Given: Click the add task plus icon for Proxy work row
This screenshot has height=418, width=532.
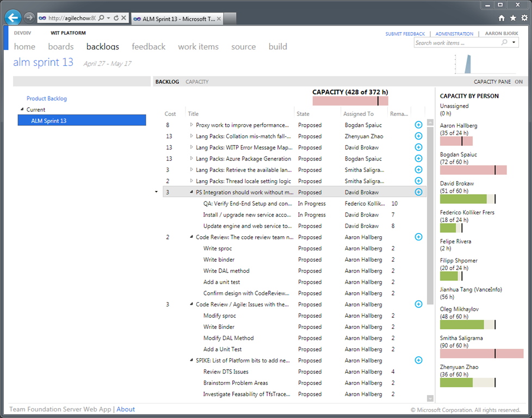Looking at the screenshot, I should (x=418, y=125).
